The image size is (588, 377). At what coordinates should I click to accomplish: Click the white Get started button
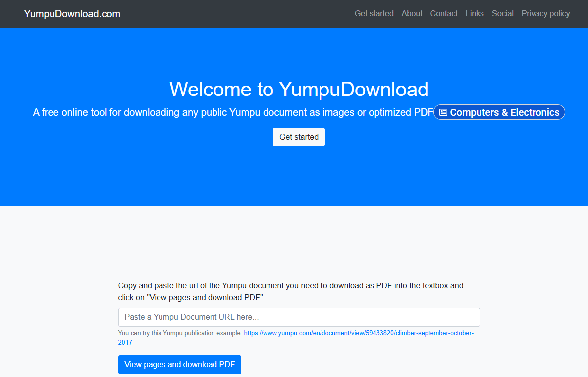[299, 137]
